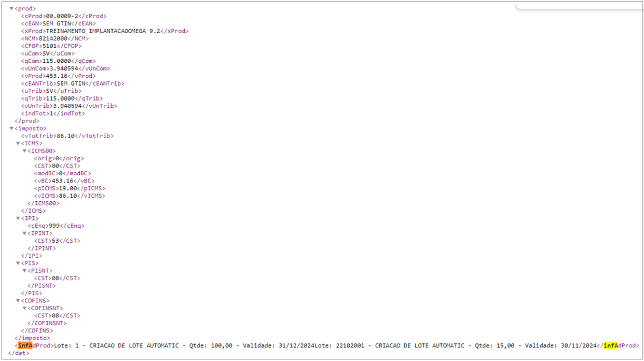644x361 pixels.
Task: Click the closing </IPI> tag
Action: [x=32, y=256]
